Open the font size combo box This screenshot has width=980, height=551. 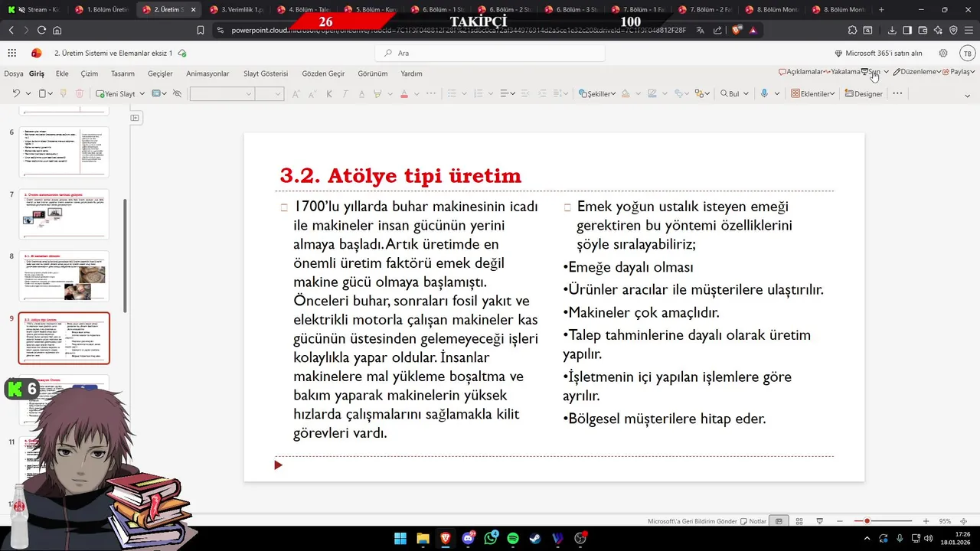(x=269, y=93)
